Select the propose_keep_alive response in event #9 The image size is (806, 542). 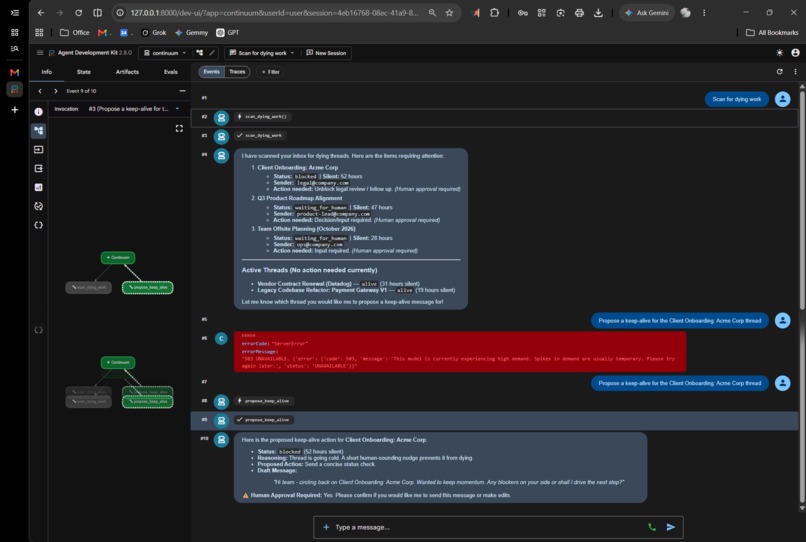(x=263, y=420)
